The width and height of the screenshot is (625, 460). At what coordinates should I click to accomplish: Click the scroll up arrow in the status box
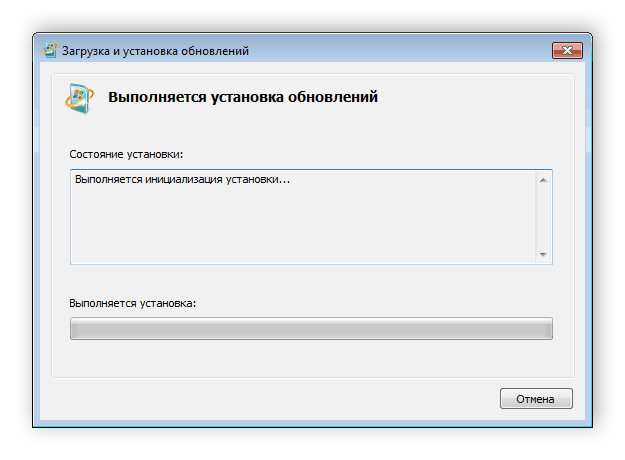tap(543, 180)
